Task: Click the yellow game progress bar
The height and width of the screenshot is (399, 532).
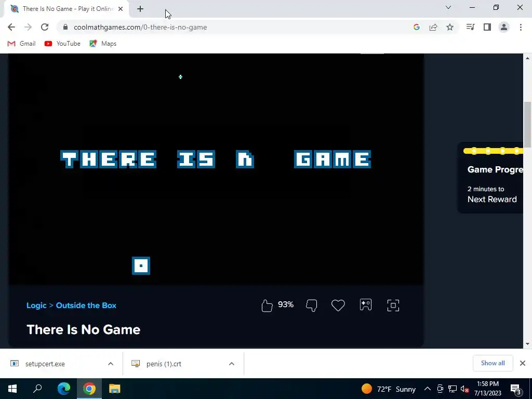Action: tap(494, 151)
